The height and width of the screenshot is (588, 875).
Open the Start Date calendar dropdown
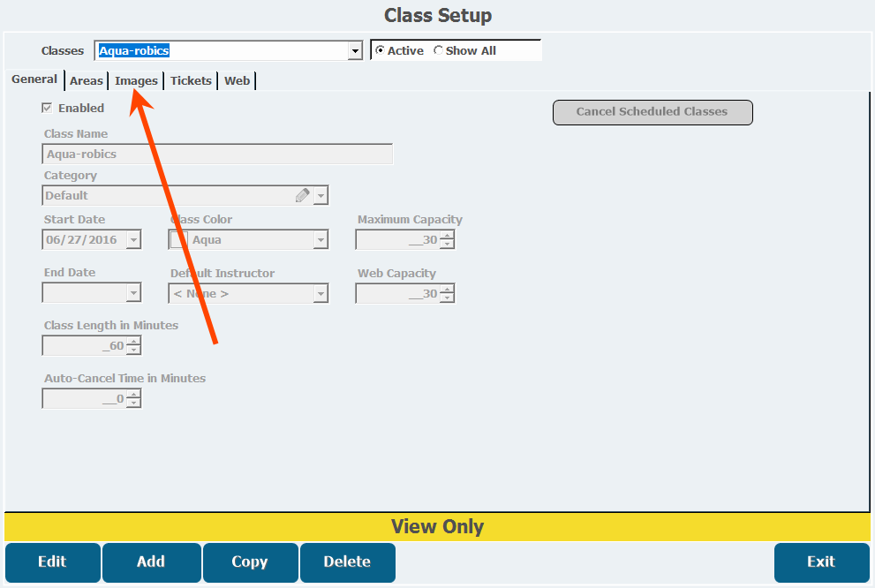tap(133, 240)
